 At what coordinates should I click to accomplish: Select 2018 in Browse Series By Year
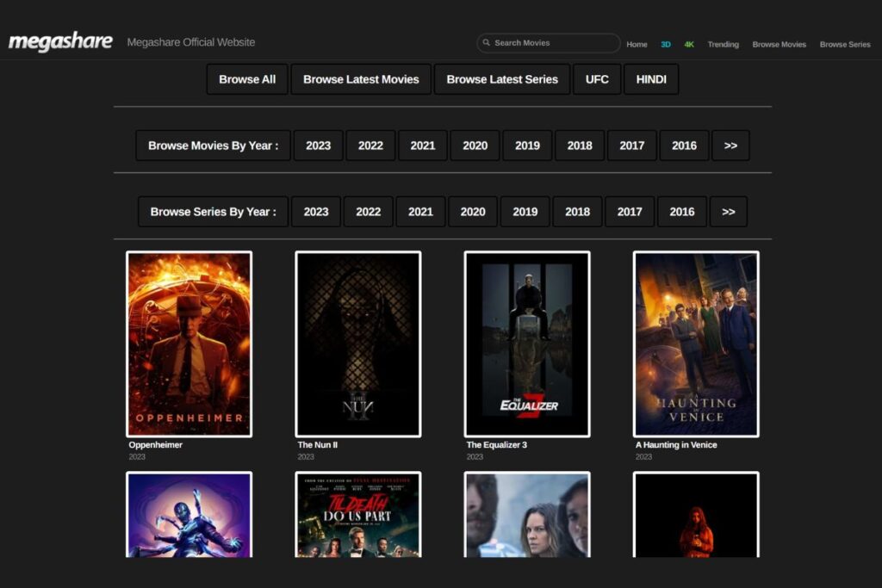tap(578, 212)
